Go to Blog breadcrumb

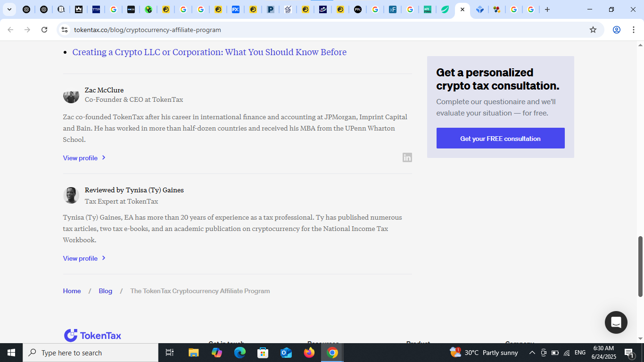point(106,291)
